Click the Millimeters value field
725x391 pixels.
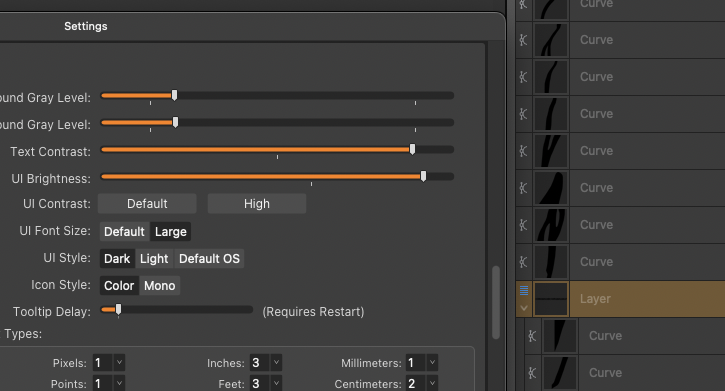click(416, 363)
